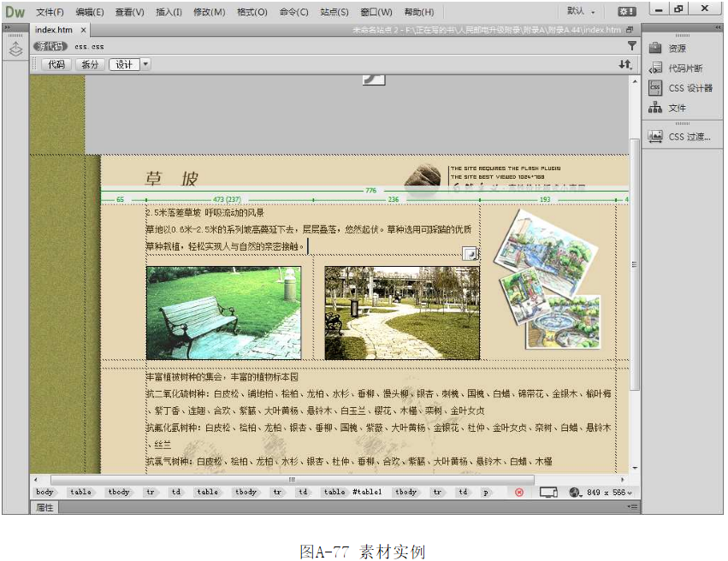Open the CSS 设计器 panel icon
This screenshot has width=728, height=561.
(x=655, y=87)
